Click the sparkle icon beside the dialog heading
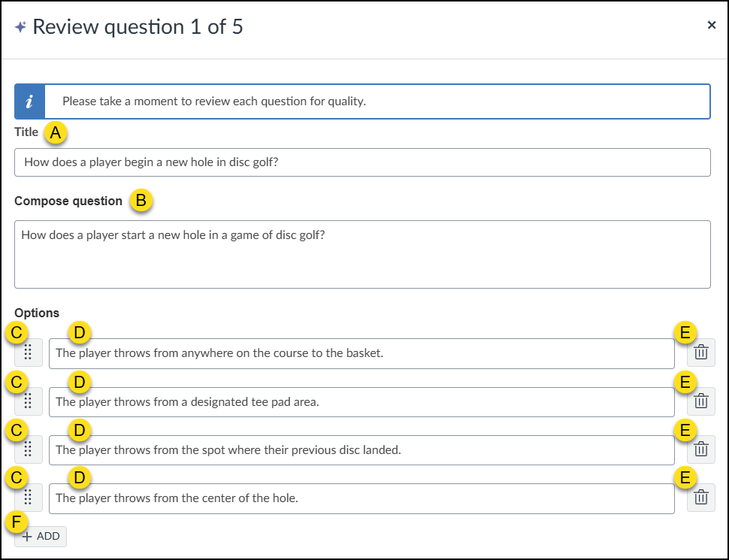 [x=22, y=25]
